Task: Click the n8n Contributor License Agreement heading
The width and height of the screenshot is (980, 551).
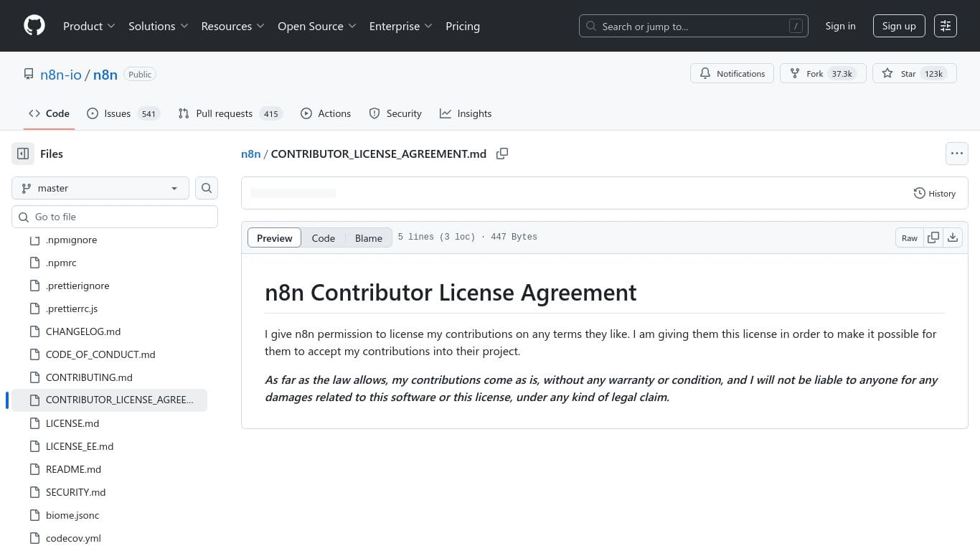Action: (x=451, y=293)
